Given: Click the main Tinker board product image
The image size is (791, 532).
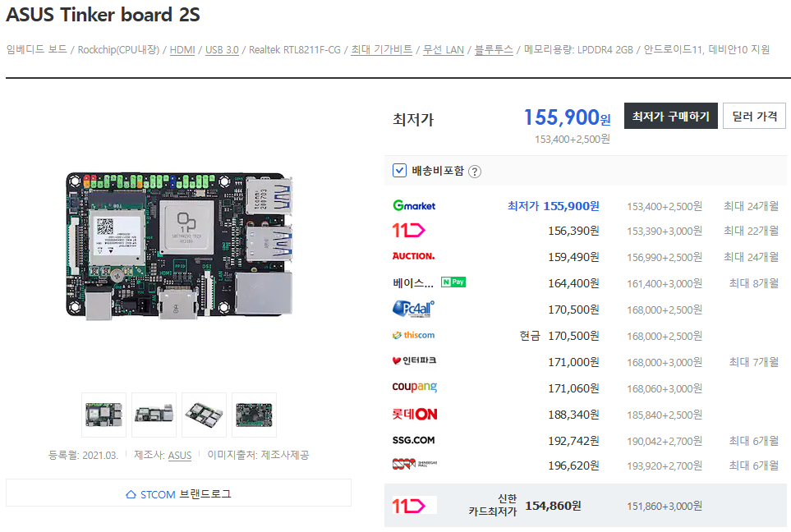Looking at the screenshot, I should coord(179,246).
